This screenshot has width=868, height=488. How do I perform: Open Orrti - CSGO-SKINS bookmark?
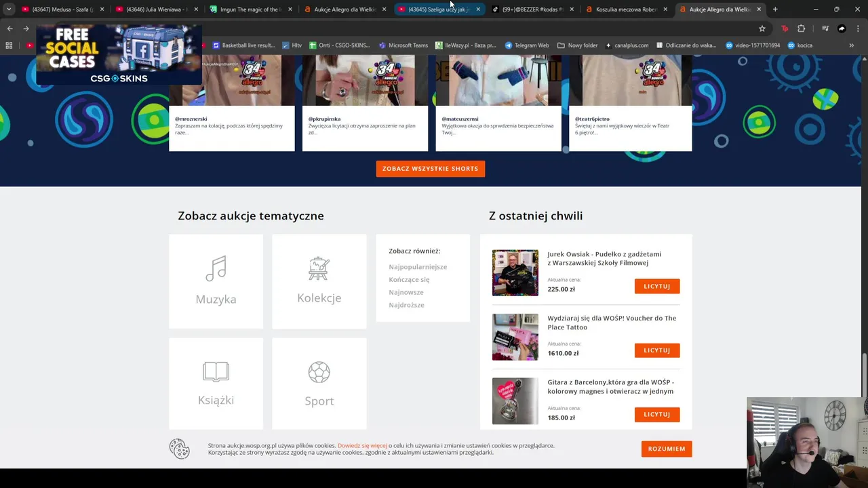(340, 45)
